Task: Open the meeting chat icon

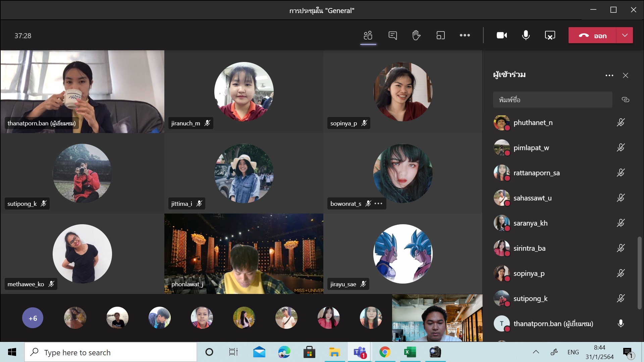Action: 392,35
